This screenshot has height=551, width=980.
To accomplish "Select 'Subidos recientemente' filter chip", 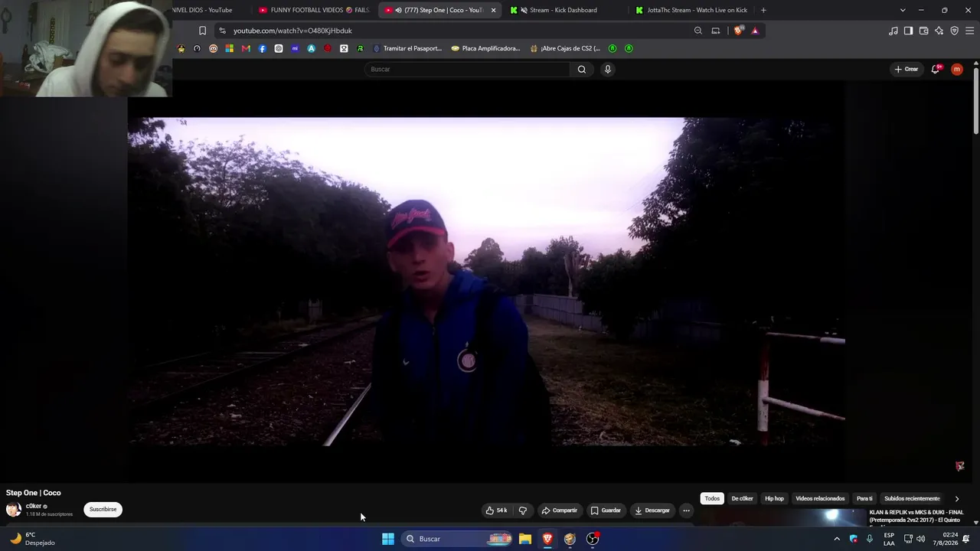I will 912,499.
